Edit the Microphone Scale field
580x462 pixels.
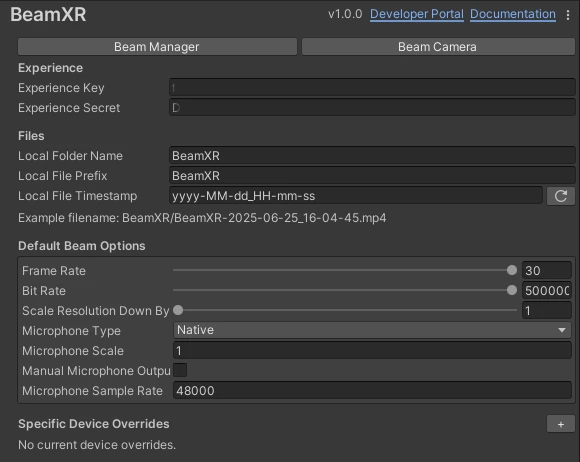(372, 350)
